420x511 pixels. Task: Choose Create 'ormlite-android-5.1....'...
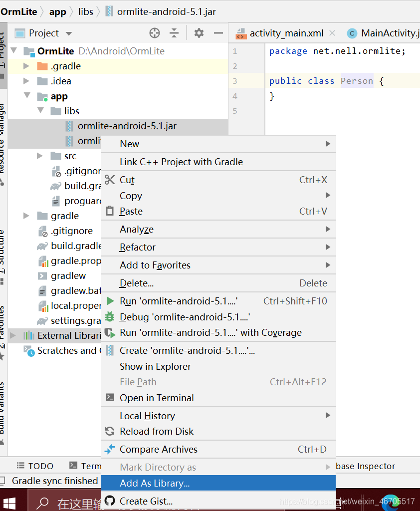218,350
